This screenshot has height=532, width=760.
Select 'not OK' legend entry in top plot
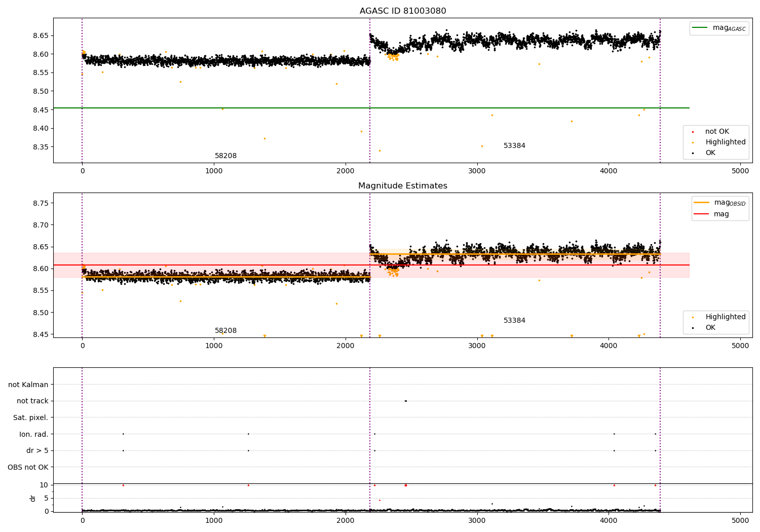pos(717,132)
